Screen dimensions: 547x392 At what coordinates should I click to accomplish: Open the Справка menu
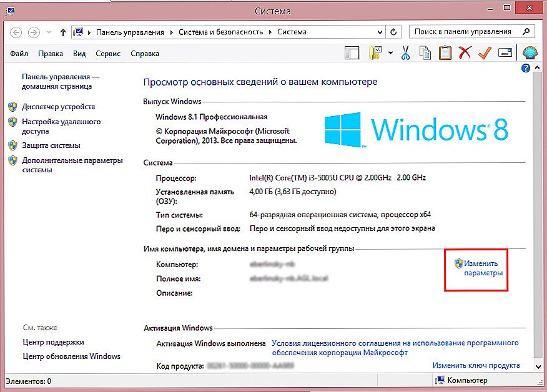coord(145,53)
